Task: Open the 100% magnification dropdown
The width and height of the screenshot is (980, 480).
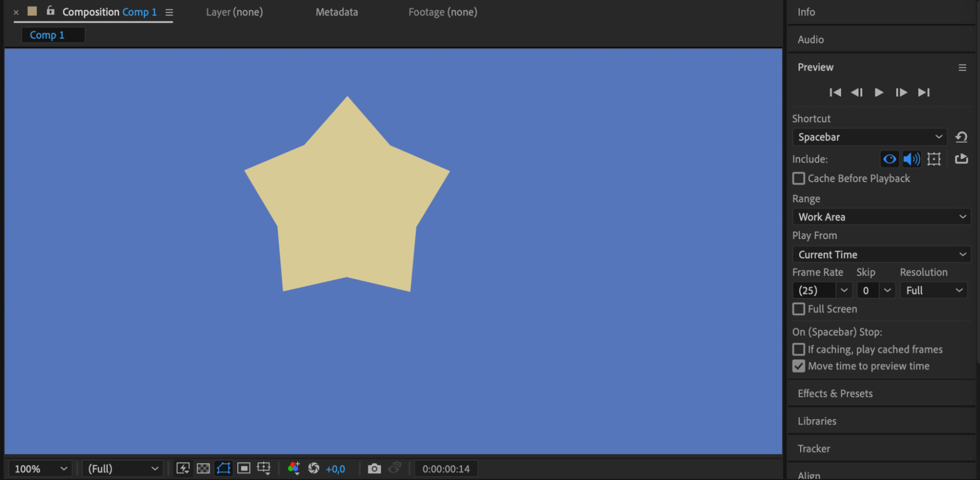Action: [x=41, y=469]
